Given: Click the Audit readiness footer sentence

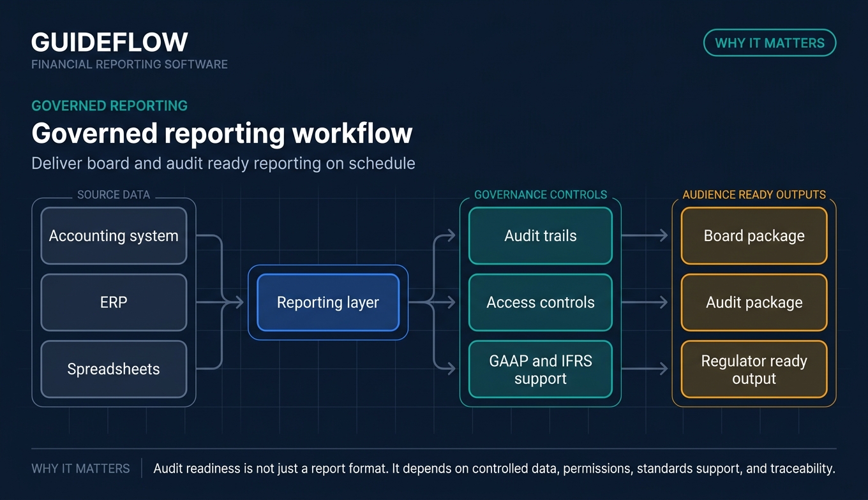Looking at the screenshot, I should tap(494, 469).
